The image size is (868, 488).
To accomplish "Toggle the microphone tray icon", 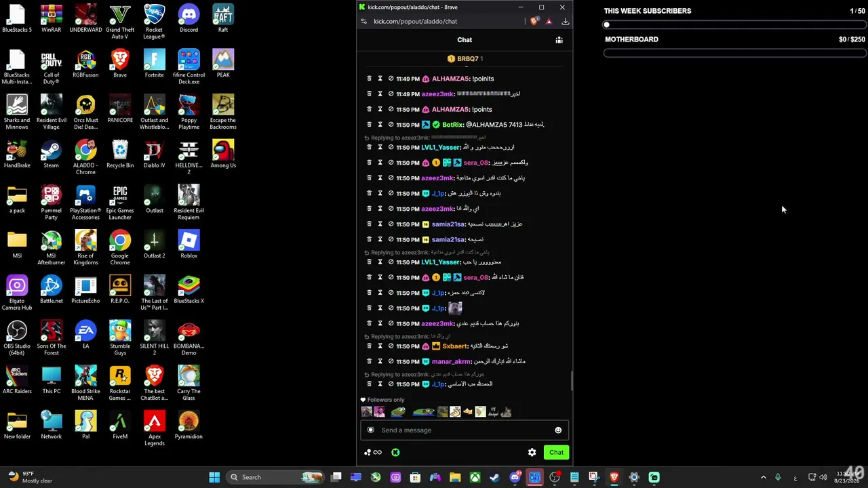I will point(778,477).
